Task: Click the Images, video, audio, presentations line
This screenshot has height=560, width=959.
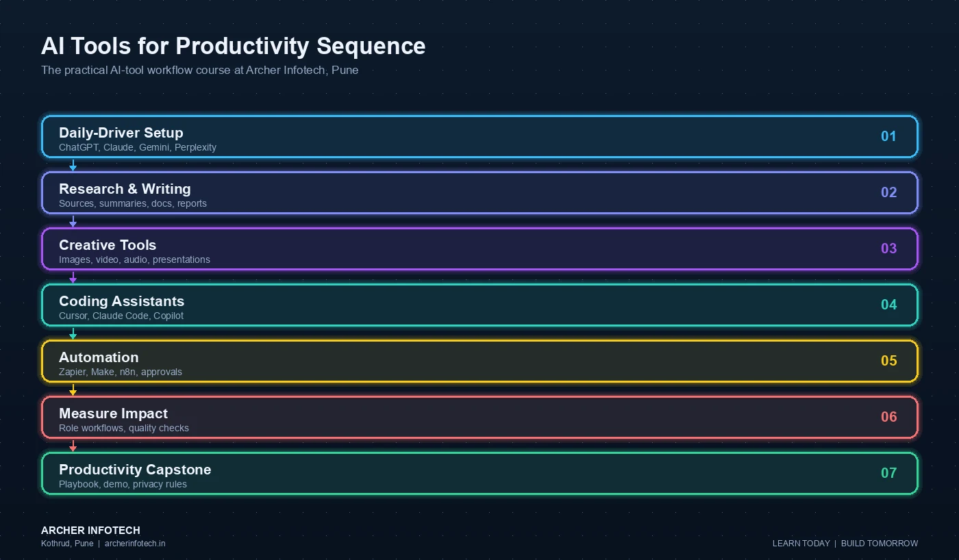Action: pos(134,259)
